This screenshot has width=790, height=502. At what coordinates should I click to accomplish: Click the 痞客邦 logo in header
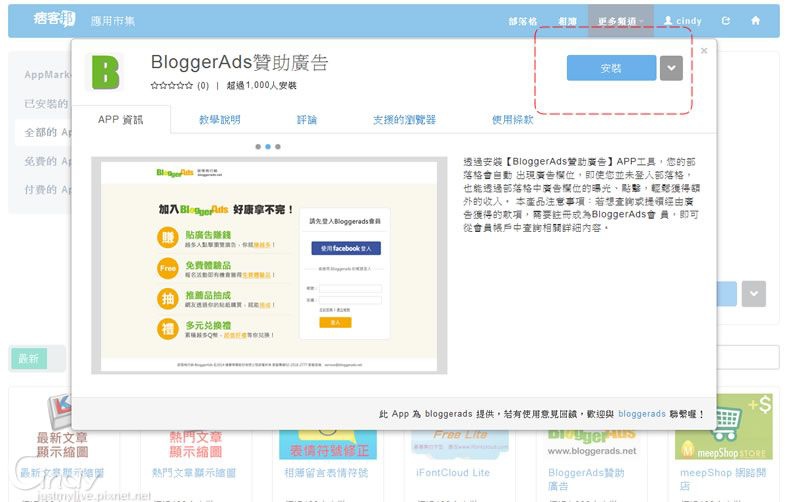[x=54, y=19]
